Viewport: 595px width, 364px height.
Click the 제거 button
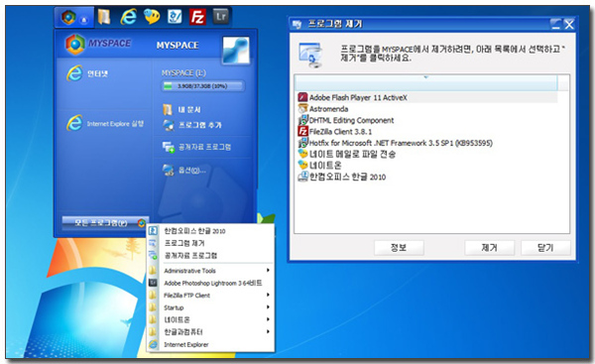click(490, 248)
